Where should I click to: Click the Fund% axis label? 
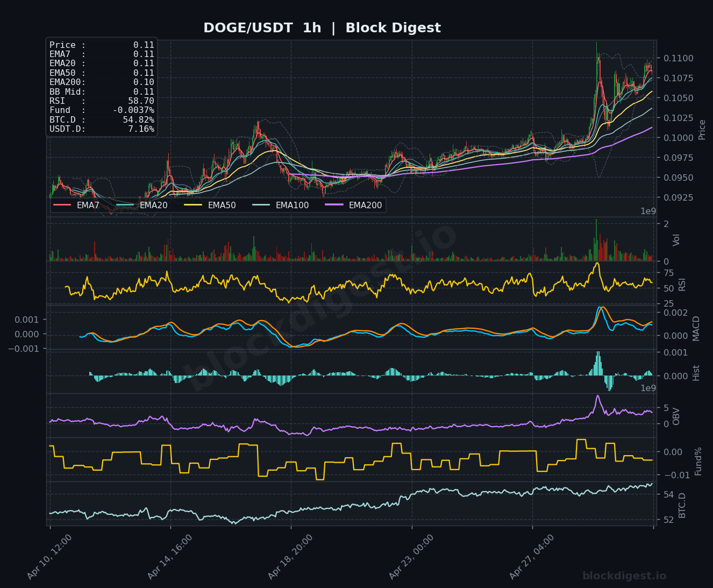pos(698,461)
